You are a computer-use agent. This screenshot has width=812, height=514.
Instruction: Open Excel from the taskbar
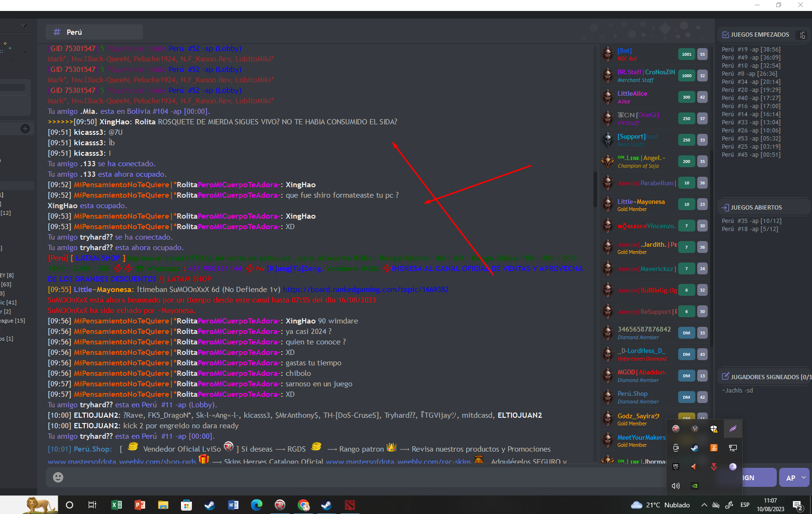coord(117,505)
